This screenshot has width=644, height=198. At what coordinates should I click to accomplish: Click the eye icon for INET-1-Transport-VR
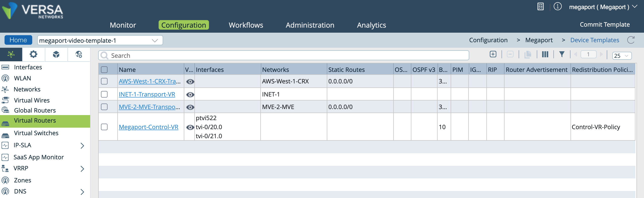pos(190,95)
